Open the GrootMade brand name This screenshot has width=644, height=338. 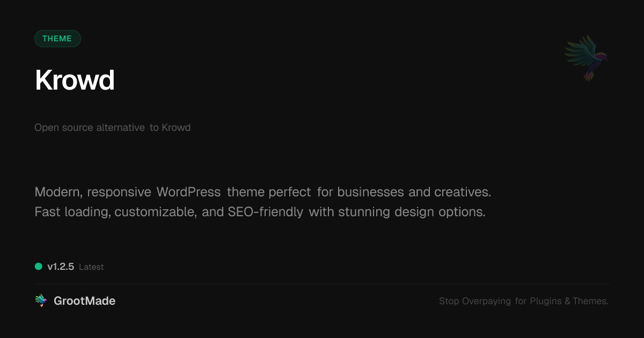tap(84, 301)
